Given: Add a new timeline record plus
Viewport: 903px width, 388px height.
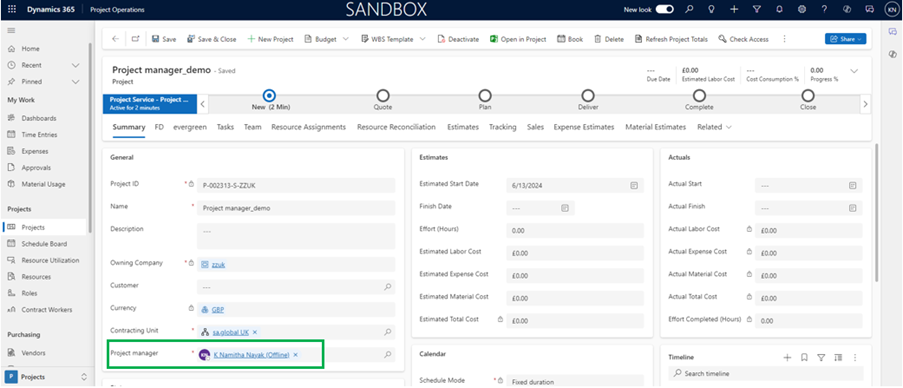Looking at the screenshot, I should [x=787, y=357].
